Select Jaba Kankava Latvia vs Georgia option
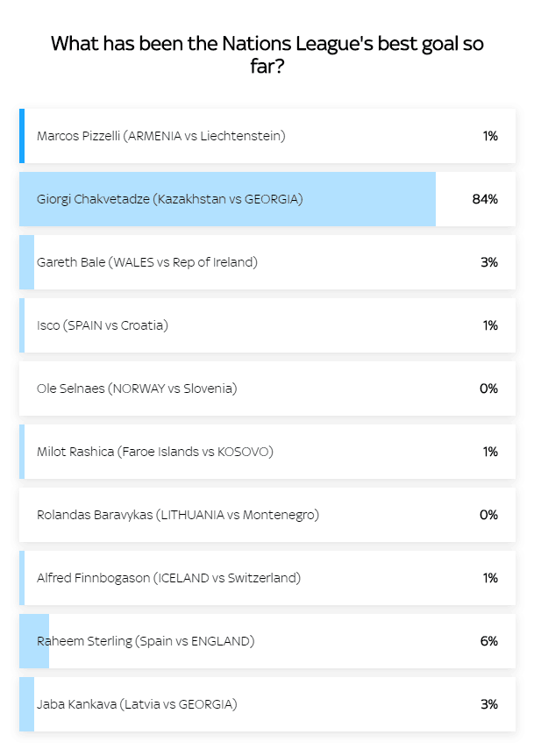 click(x=267, y=704)
